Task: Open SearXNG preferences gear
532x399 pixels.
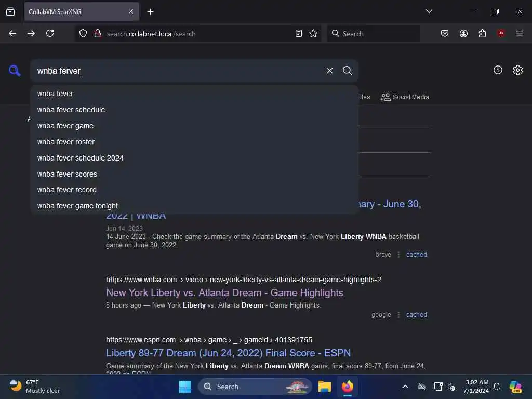Action: tap(517, 70)
